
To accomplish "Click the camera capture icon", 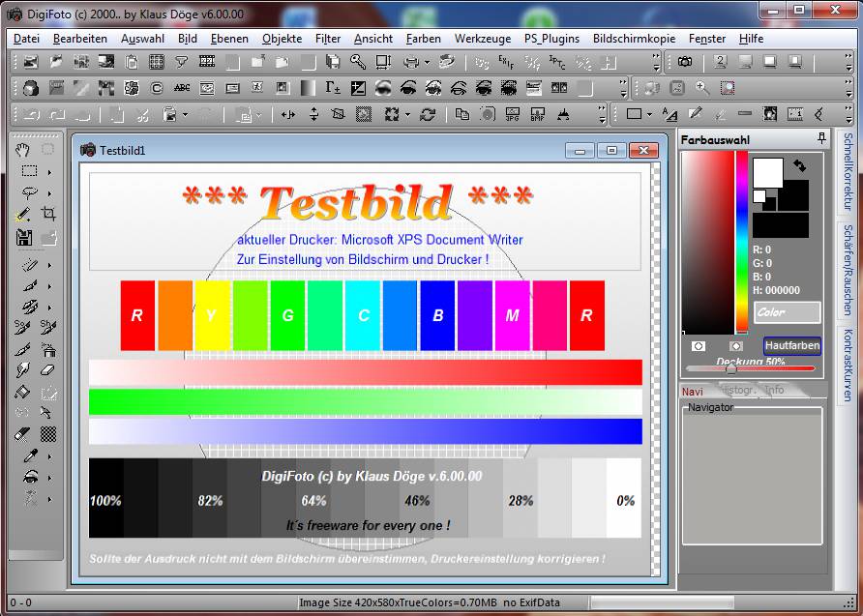I will coord(685,62).
